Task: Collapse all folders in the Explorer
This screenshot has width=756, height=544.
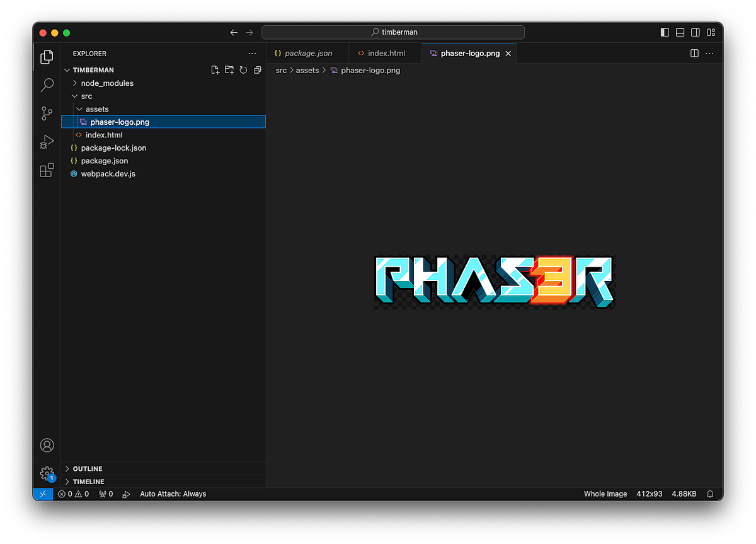Action: [257, 70]
